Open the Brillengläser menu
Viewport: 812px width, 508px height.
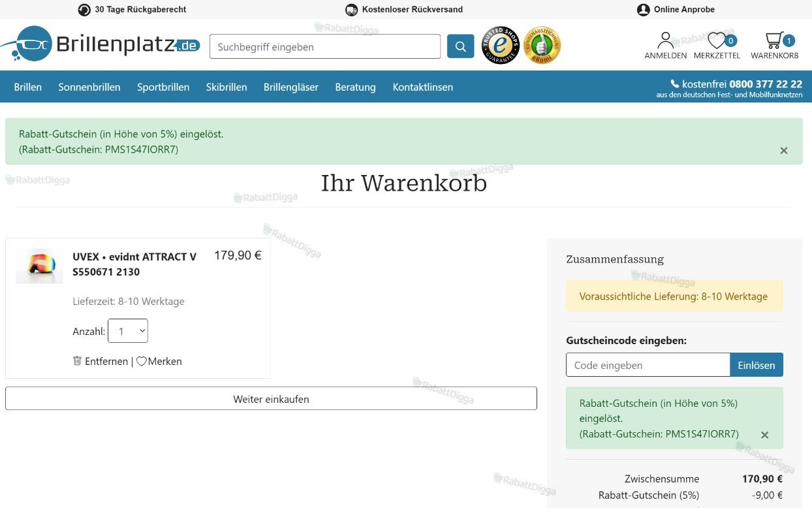[x=291, y=87]
